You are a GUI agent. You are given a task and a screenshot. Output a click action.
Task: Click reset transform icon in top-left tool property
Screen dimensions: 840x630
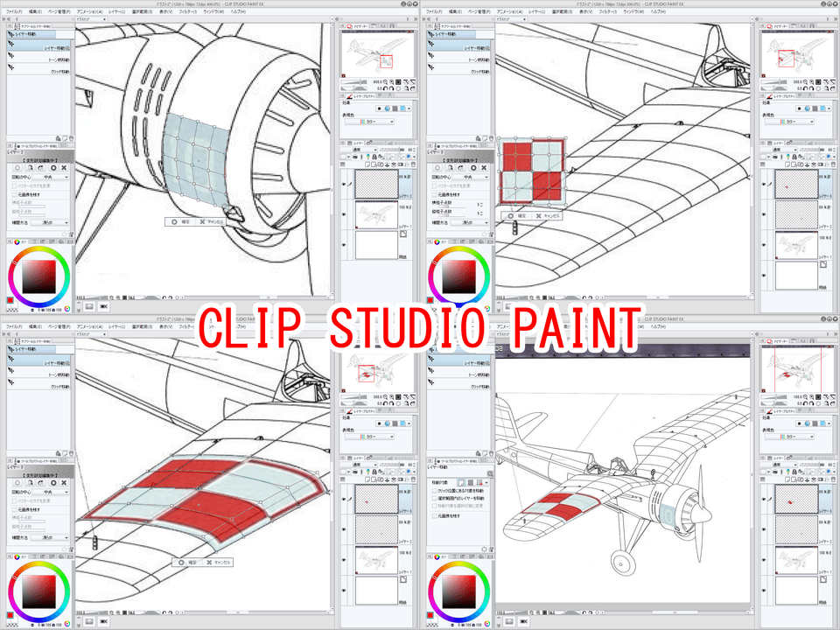(17, 168)
